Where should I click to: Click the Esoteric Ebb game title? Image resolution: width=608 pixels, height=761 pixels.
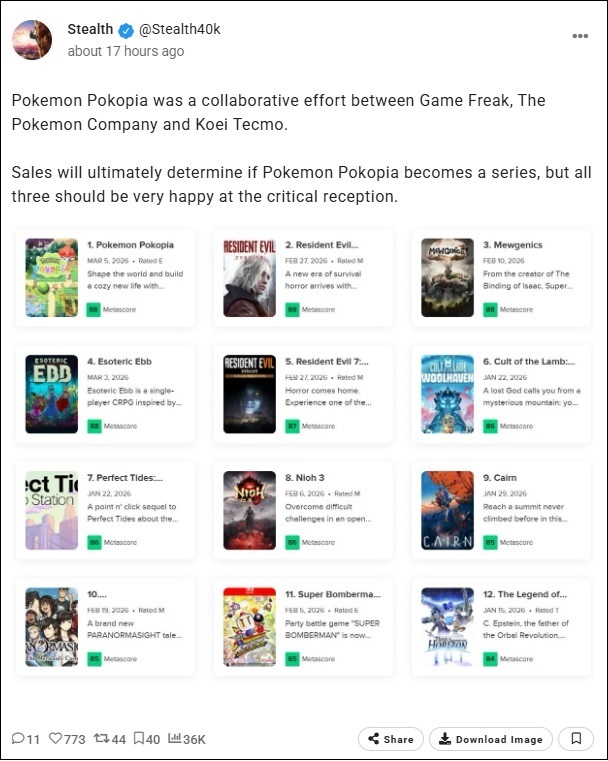119,361
